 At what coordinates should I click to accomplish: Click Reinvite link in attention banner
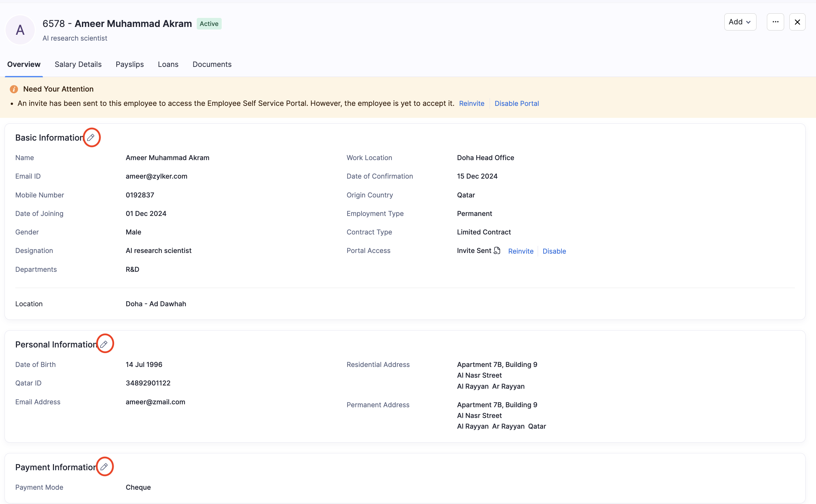[471, 103]
